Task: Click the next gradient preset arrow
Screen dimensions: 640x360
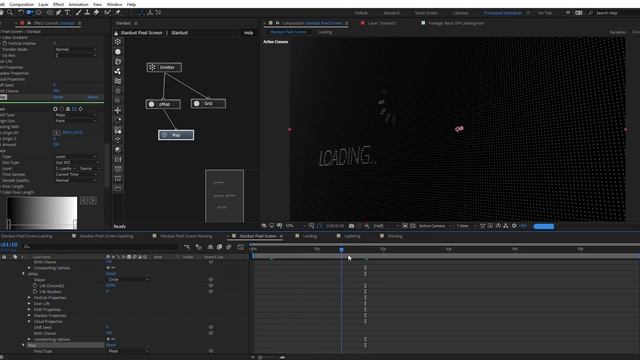Action: click(93, 200)
